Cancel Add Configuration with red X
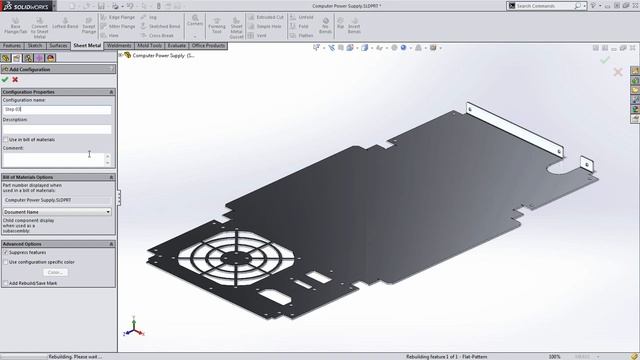 point(15,79)
